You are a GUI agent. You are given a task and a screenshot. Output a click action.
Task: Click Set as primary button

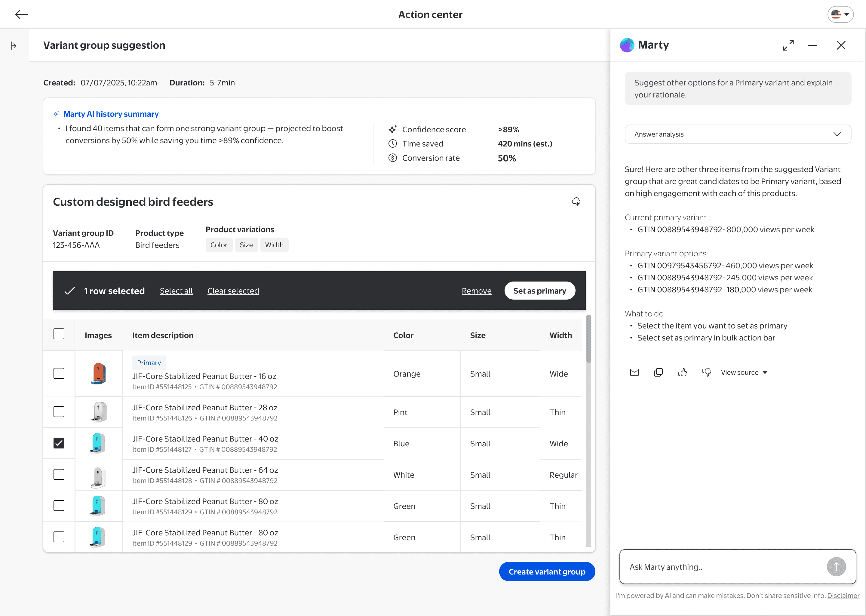[x=539, y=291]
